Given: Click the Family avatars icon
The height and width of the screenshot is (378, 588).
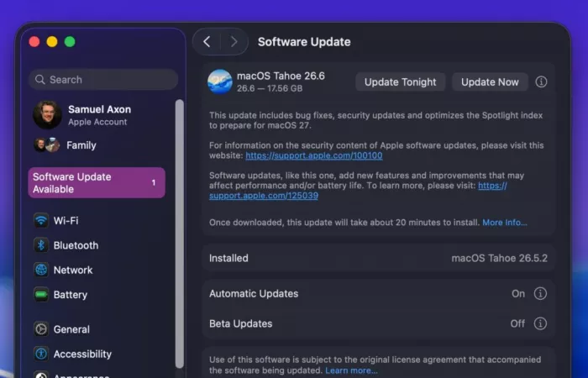Looking at the screenshot, I should pyautogui.click(x=47, y=145).
